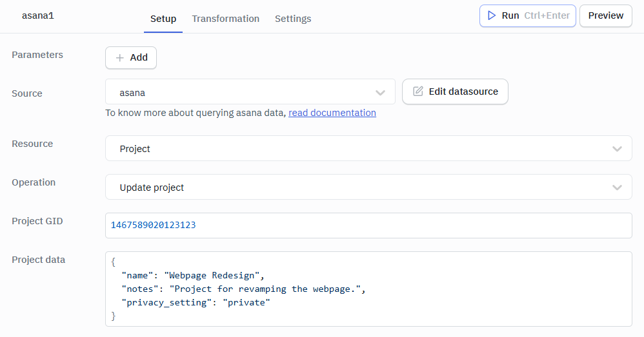
Task: Switch to the Settings tab
Action: 293,19
